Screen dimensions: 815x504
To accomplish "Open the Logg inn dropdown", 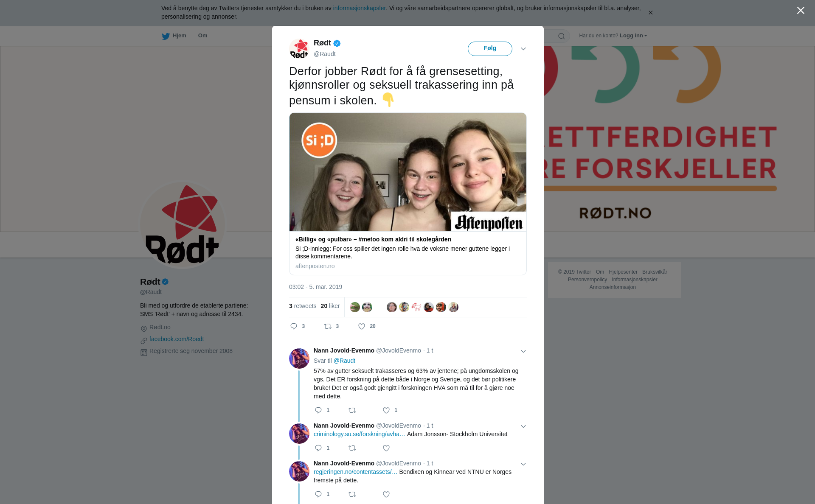I will coord(633,36).
